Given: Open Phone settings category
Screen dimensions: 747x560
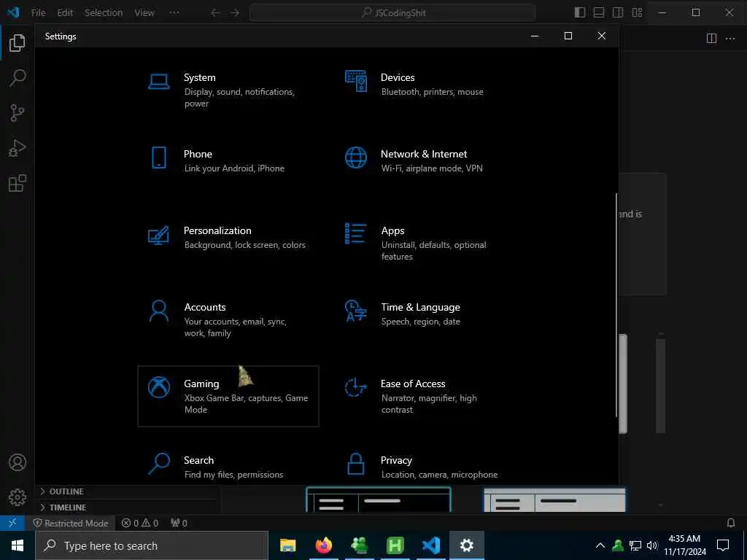Looking at the screenshot, I should [228, 166].
